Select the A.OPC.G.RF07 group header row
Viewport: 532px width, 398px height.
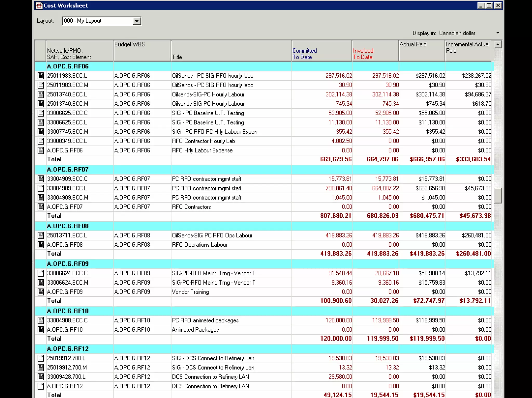(x=68, y=170)
